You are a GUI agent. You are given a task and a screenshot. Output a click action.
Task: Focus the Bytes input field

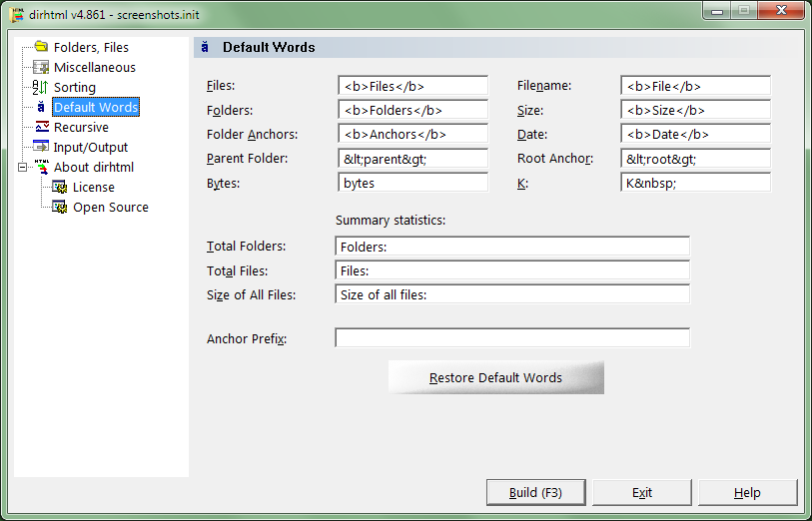[412, 183]
